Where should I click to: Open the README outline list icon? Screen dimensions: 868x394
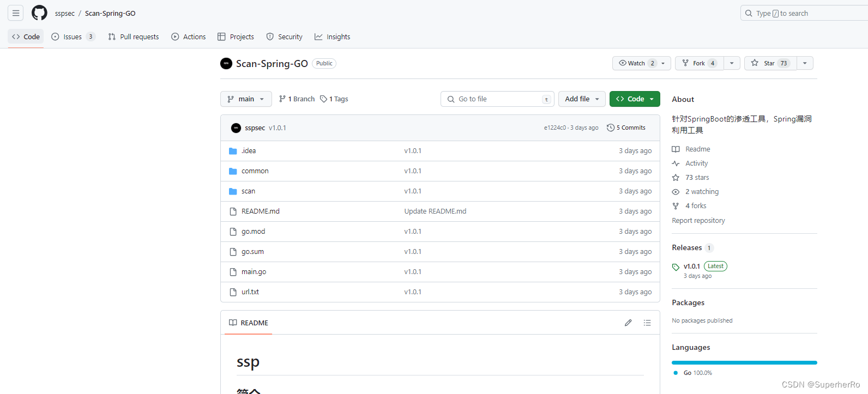(x=647, y=323)
